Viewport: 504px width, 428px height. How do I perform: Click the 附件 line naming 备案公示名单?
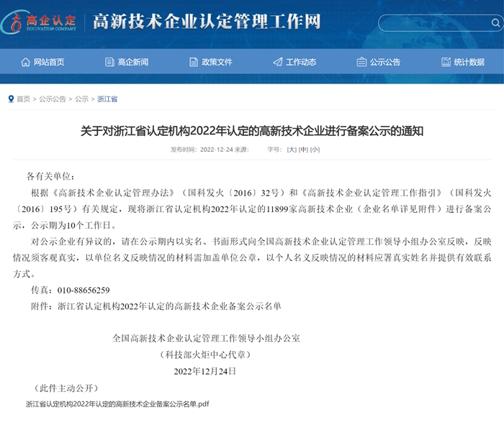tap(156, 306)
